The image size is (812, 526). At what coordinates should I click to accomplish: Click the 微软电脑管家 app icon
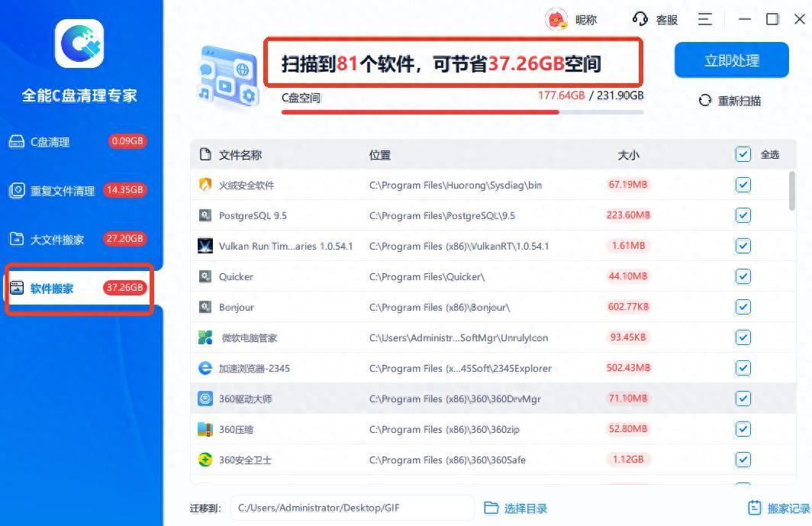pyautogui.click(x=205, y=337)
